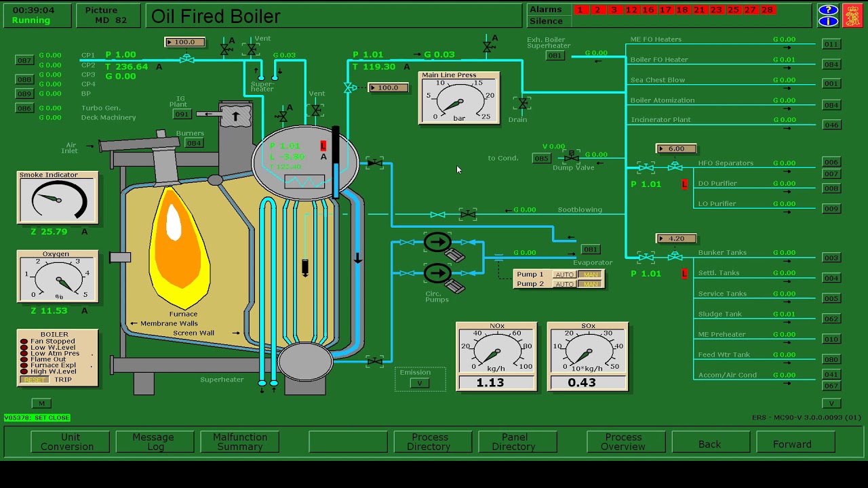Jump to picture 080 Feed Wtr Tank
Screen dimensions: 868x488
(831, 359)
